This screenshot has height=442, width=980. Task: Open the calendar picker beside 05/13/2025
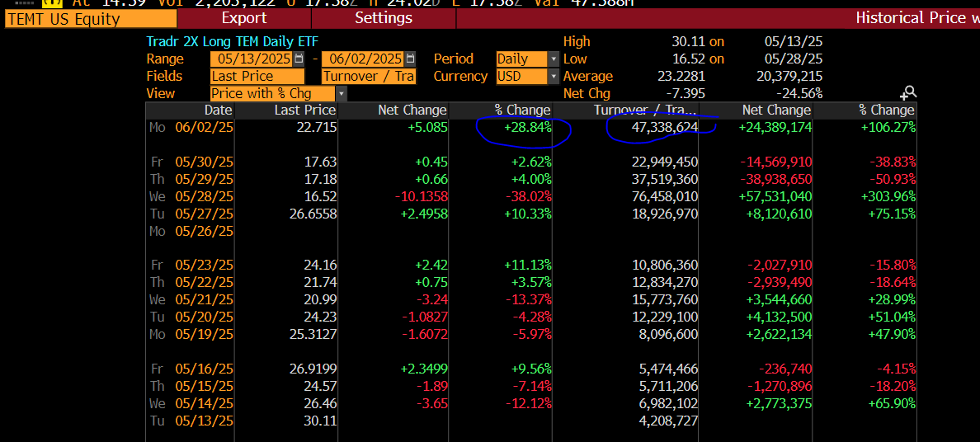(x=299, y=59)
